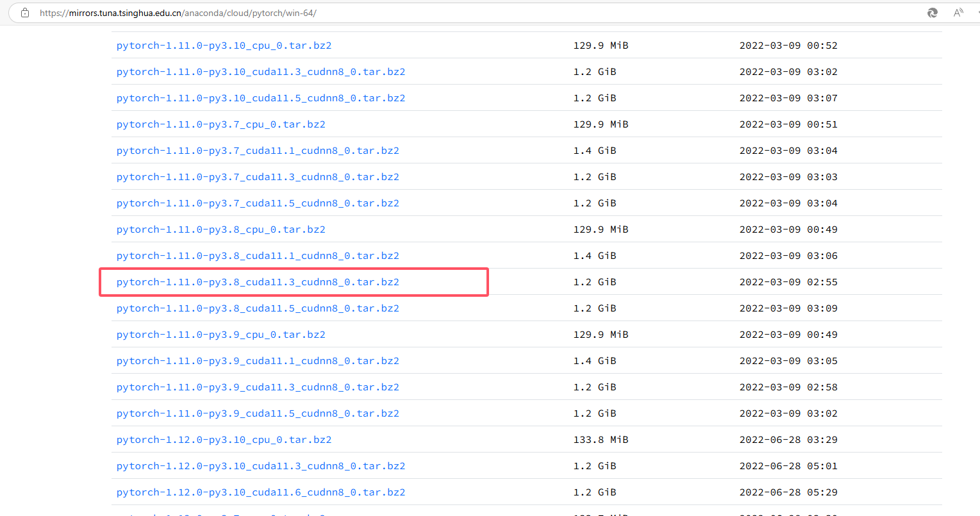The height and width of the screenshot is (516, 980).
Task: Click date 2022-06-28 05:01
Action: pyautogui.click(x=788, y=466)
